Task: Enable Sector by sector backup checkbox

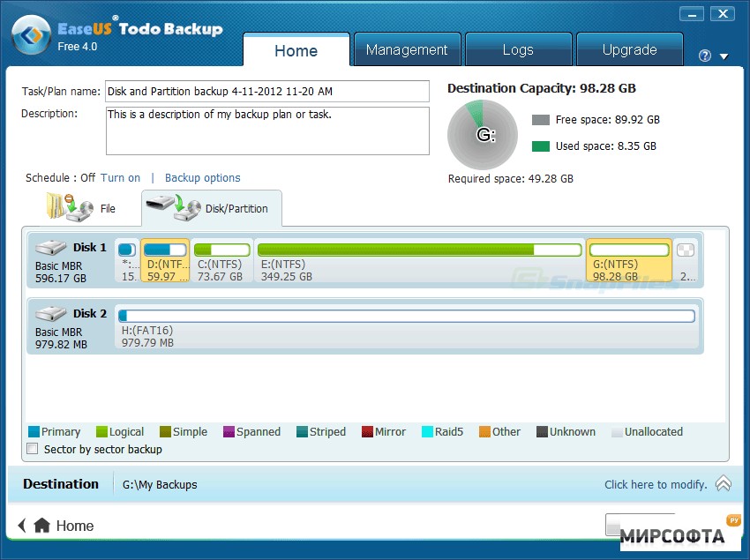Action: tap(33, 449)
